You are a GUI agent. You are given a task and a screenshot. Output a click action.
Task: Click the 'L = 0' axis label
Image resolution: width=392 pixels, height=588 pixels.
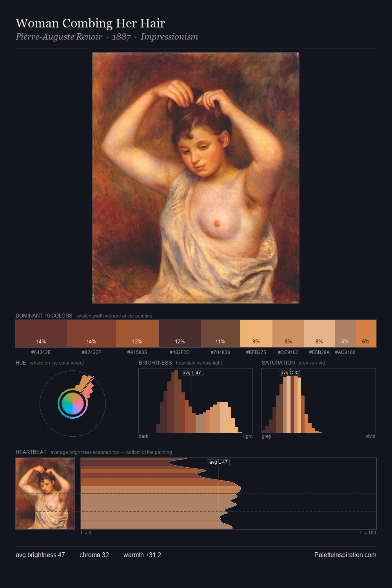pyautogui.click(x=86, y=533)
